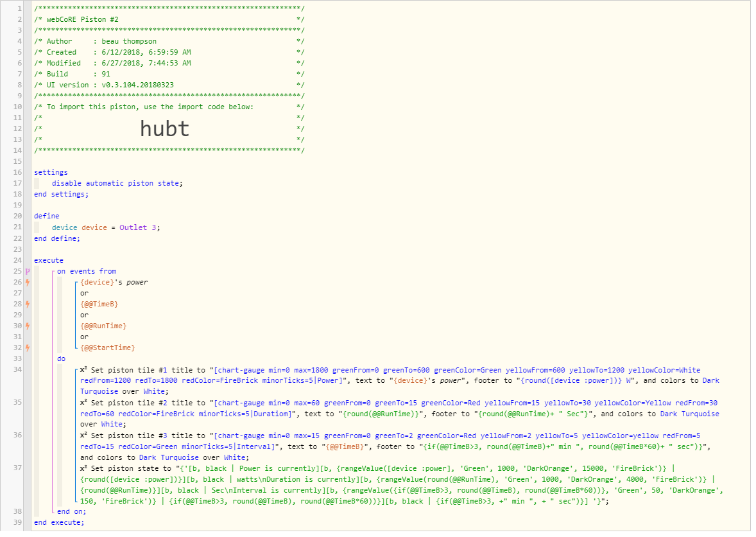Click line number 37 in the gutter
The image size is (756, 537).
coord(17,468)
